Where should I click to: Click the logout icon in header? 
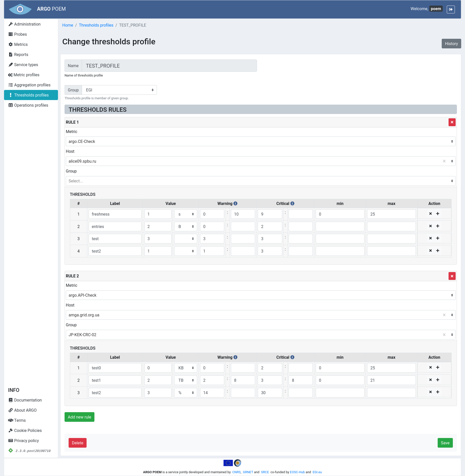(451, 9)
